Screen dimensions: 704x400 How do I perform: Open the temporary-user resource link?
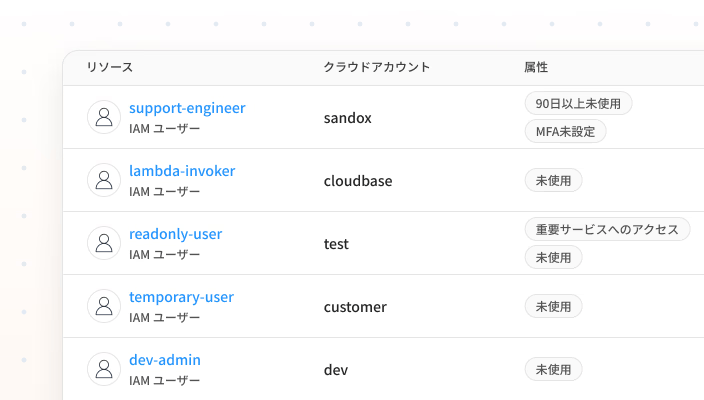(x=181, y=297)
